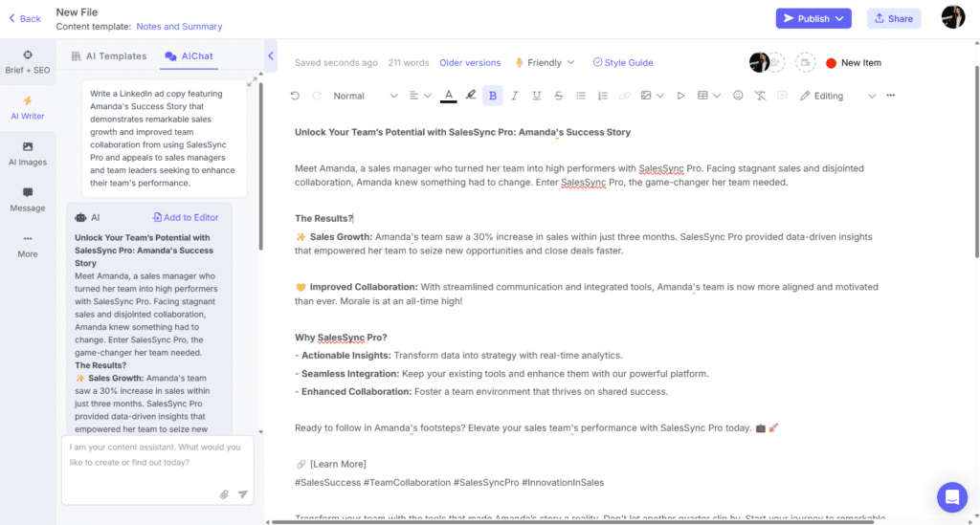Expand the Publish dropdown arrow

click(840, 19)
